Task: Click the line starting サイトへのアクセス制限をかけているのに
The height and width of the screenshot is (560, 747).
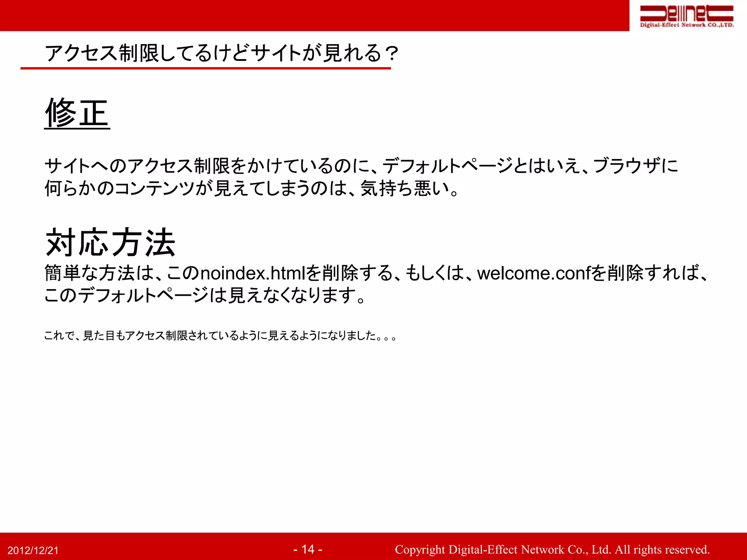Action: point(361,166)
